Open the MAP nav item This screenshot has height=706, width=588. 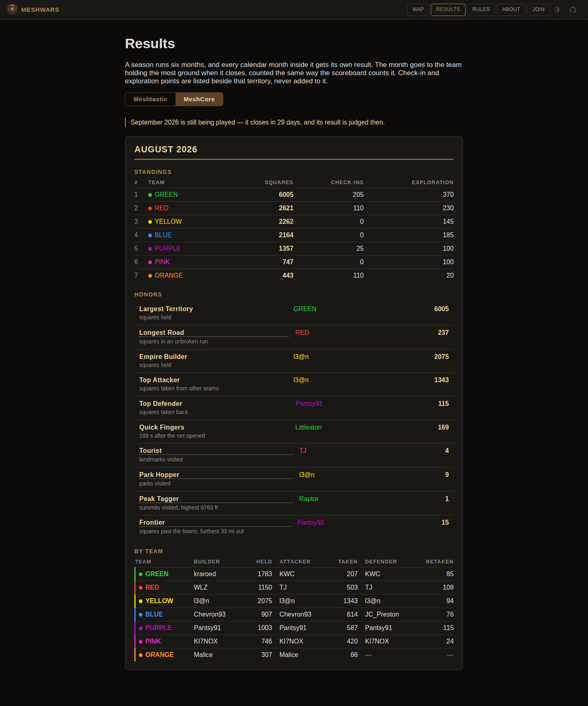418,9
